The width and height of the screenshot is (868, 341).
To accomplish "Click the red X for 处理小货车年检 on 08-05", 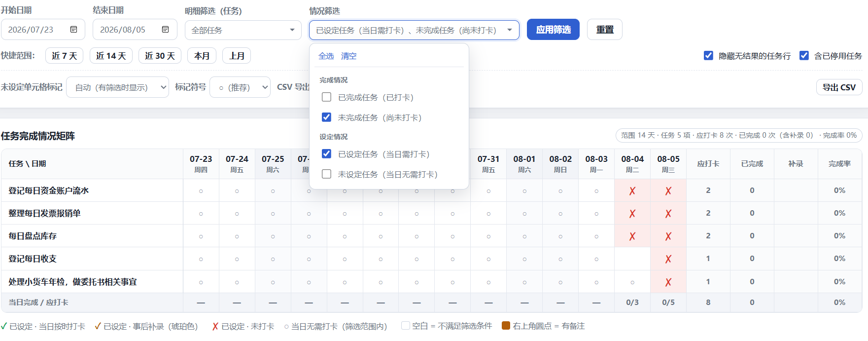I will [x=668, y=282].
